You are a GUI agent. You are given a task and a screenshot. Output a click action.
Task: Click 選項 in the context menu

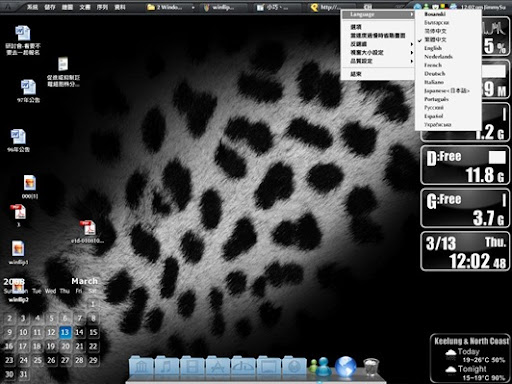coord(377,27)
